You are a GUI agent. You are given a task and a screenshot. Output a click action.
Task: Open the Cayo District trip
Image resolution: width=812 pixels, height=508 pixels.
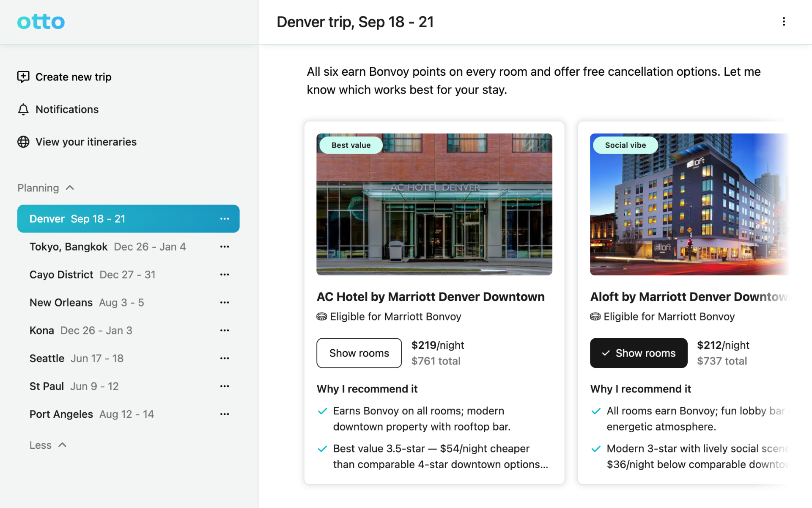click(129, 275)
